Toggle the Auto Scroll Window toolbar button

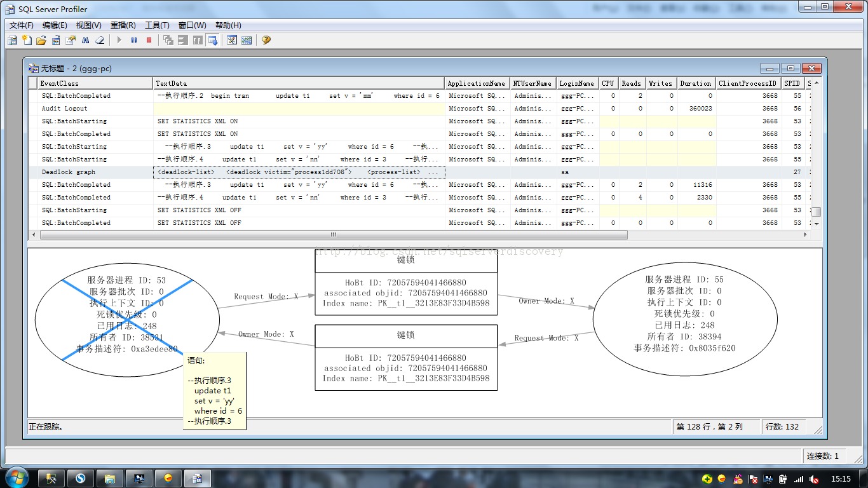[x=212, y=40]
